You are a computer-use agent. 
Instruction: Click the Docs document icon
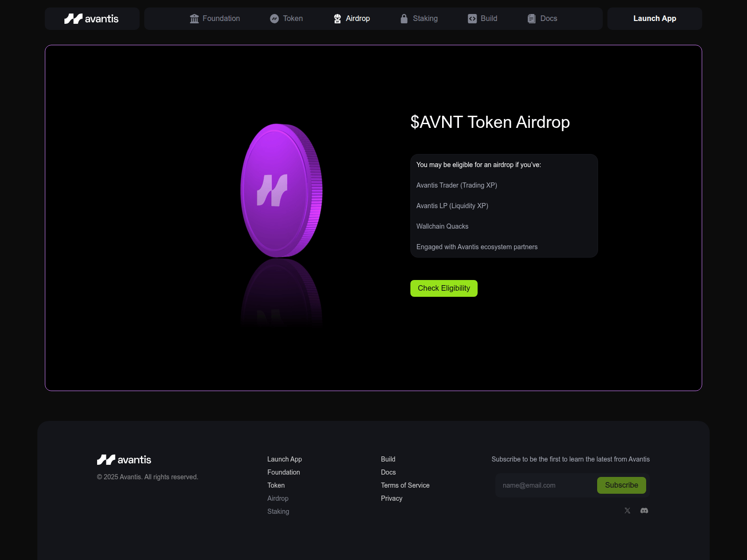[532, 19]
